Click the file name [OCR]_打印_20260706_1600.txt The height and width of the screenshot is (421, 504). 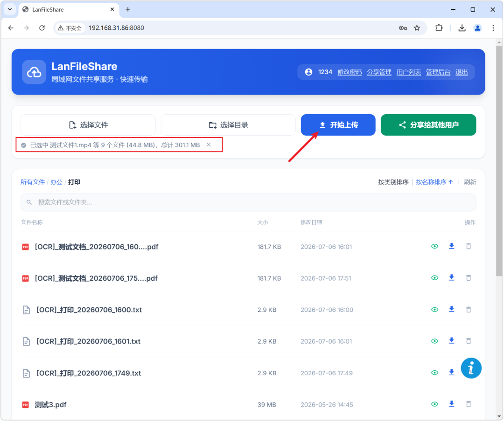tap(89, 310)
